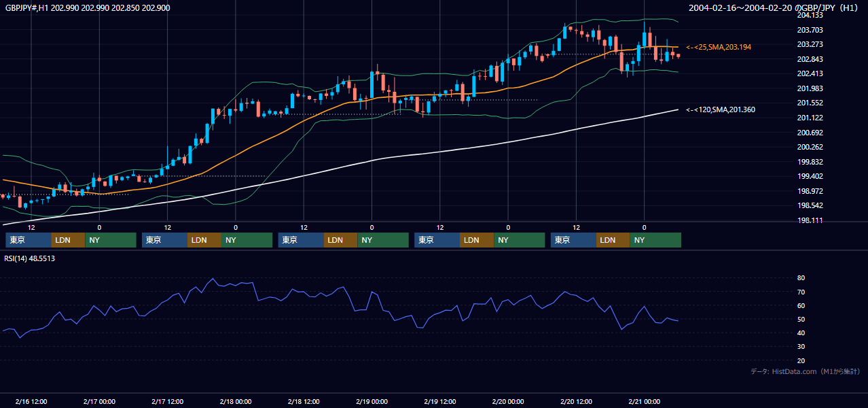Select the 120 SMA label reading 201.360
Image resolution: width=868 pixels, height=408 pixels.
click(721, 109)
